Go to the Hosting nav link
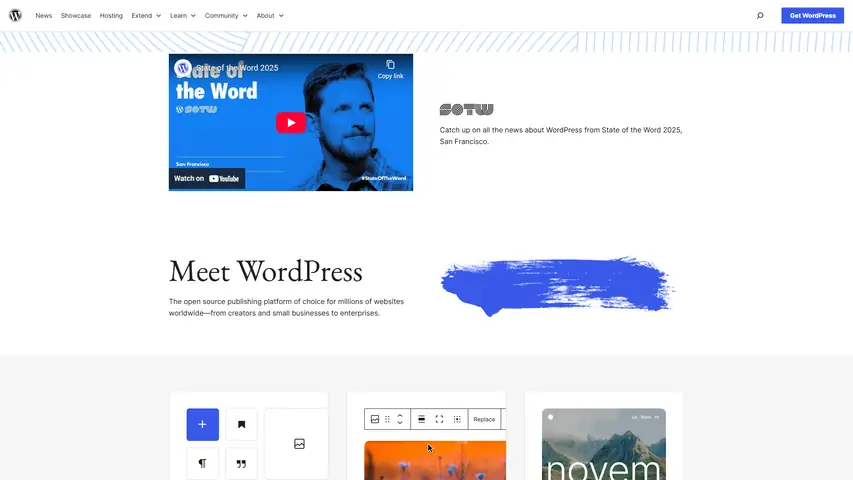The height and width of the screenshot is (480, 853). coord(111,16)
